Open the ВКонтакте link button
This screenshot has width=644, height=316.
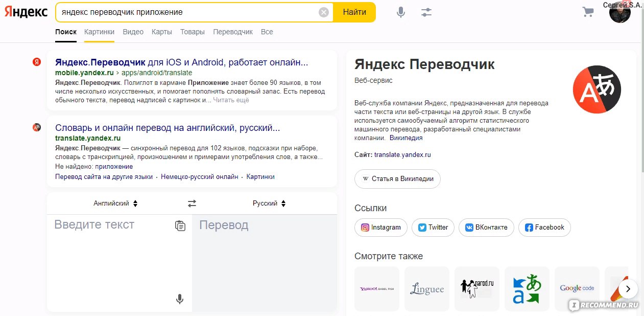coord(486,228)
